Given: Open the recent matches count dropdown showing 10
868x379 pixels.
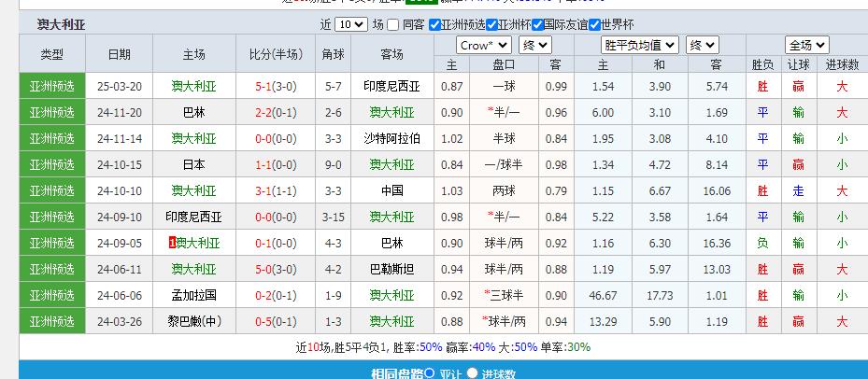Looking at the screenshot, I should pyautogui.click(x=350, y=25).
